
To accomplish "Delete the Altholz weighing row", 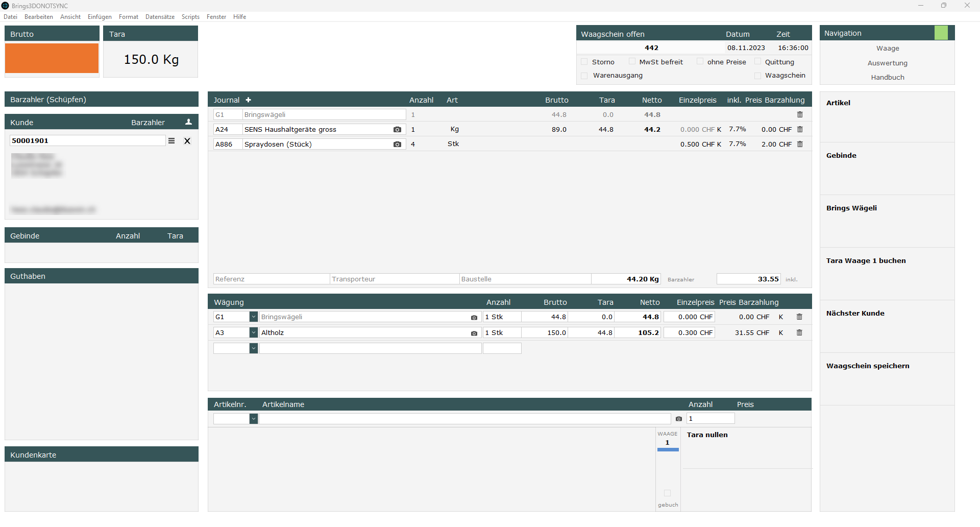I will coord(799,333).
